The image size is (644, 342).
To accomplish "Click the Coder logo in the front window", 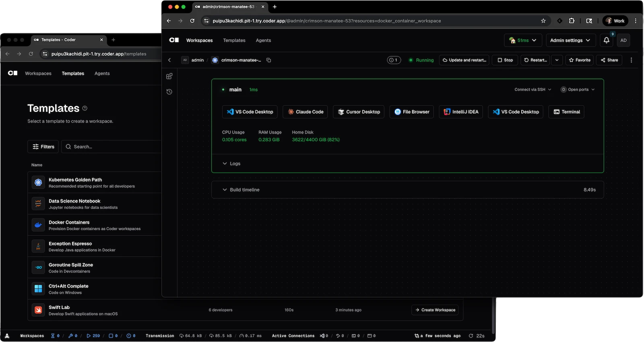I will (x=174, y=40).
